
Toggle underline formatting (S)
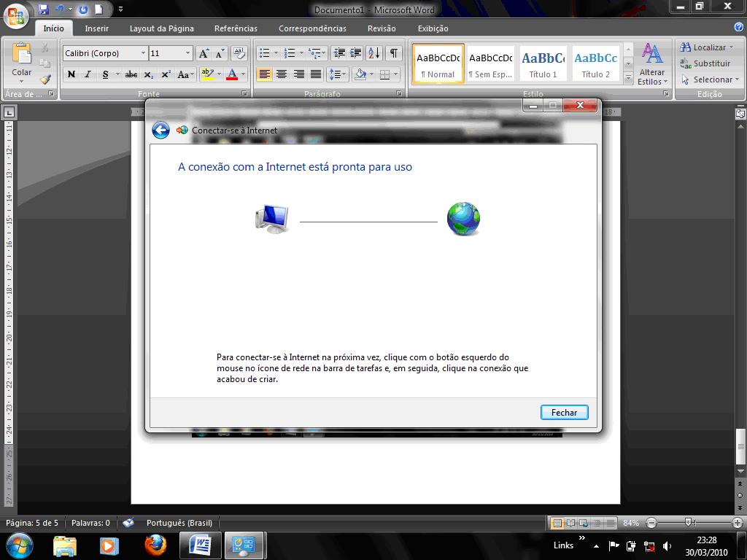tap(105, 74)
